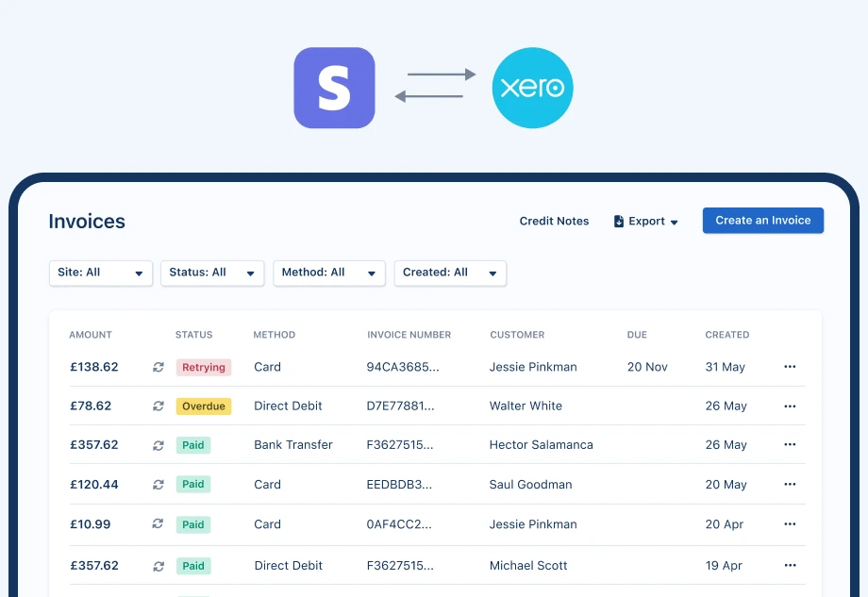Sort by the Amount column header
The height and width of the screenshot is (597, 868).
[91, 335]
